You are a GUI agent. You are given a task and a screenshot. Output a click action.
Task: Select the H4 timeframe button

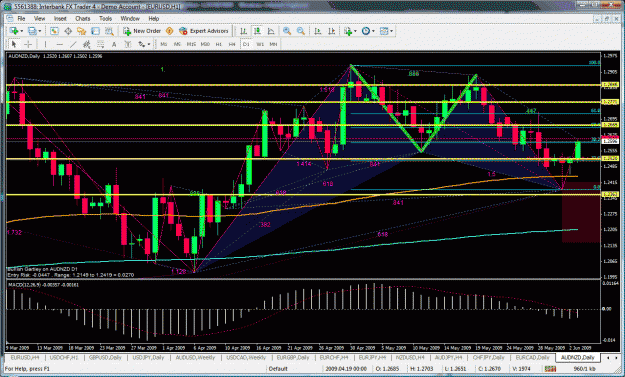pos(232,44)
